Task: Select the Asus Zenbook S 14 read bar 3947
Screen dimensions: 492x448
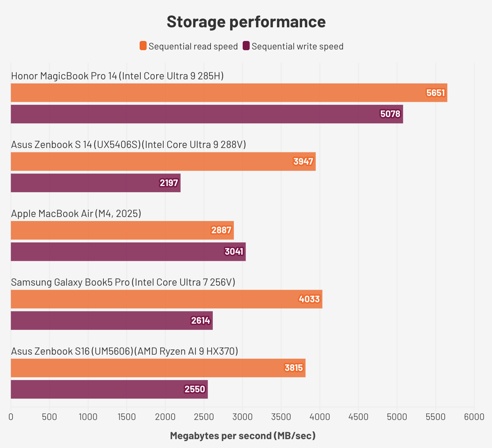Action: coord(163,162)
